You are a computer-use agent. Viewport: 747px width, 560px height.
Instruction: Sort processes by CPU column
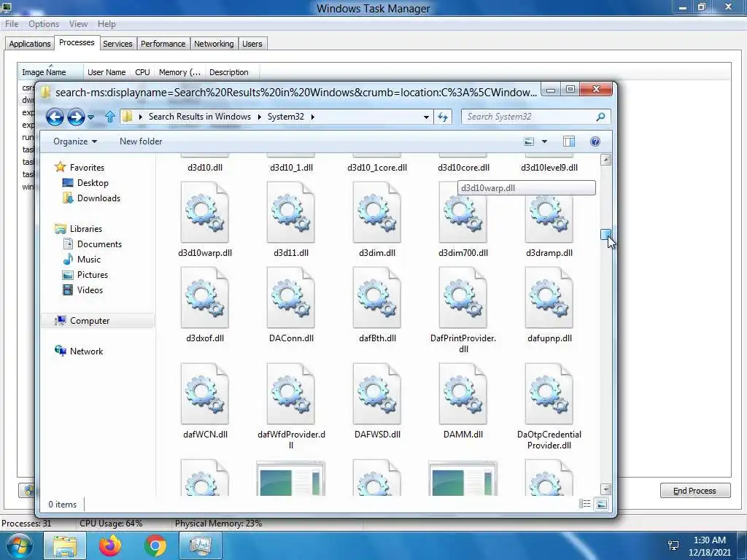(142, 72)
